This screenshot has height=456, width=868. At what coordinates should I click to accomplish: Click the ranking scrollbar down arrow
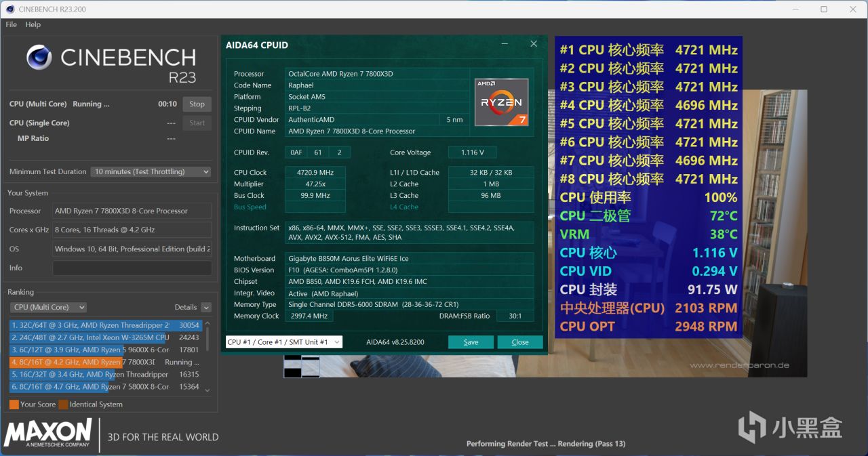click(x=207, y=390)
